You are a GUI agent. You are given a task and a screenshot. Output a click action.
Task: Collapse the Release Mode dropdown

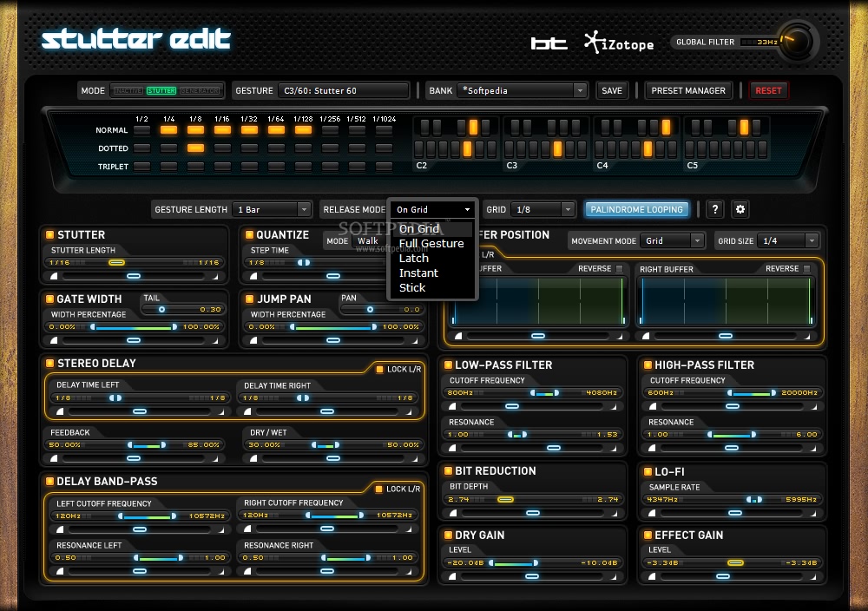tap(433, 209)
